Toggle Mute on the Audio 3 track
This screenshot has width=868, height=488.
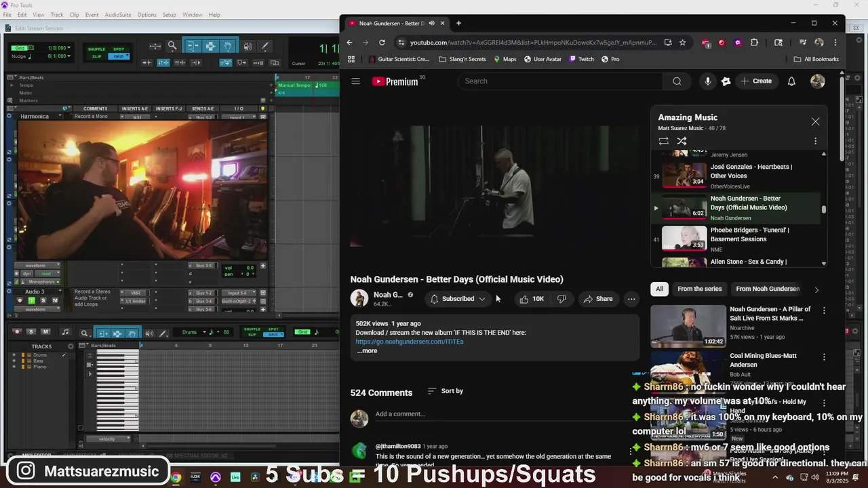55,300
